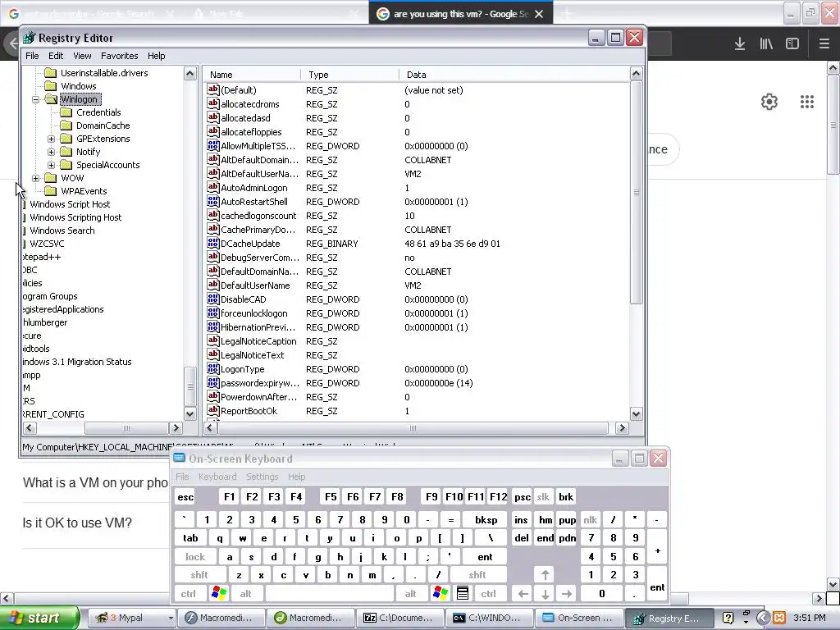Click the Windows Start button
Image resolution: width=840 pixels, height=630 pixels.
pyautogui.click(x=39, y=619)
